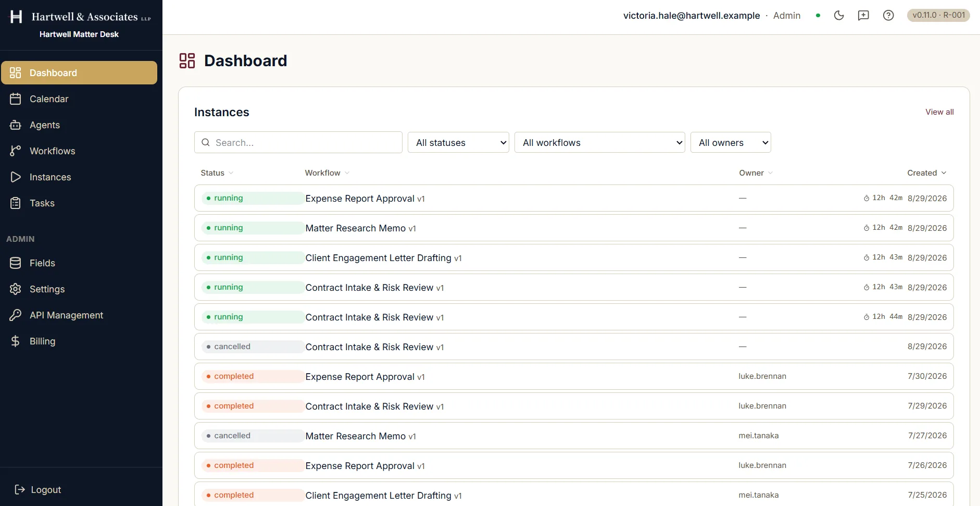The image size is (980, 506).
Task: Open help via question mark icon
Action: pos(888,15)
